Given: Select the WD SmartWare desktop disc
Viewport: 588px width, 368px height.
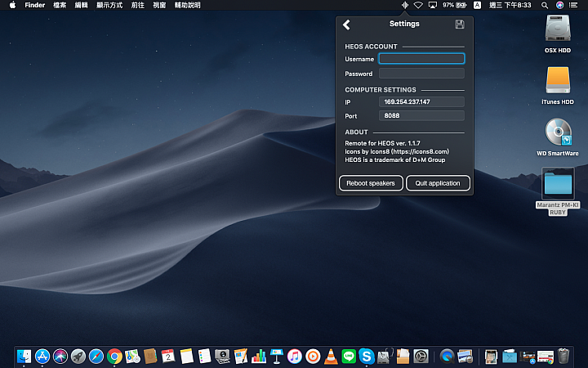Looking at the screenshot, I should (x=558, y=137).
